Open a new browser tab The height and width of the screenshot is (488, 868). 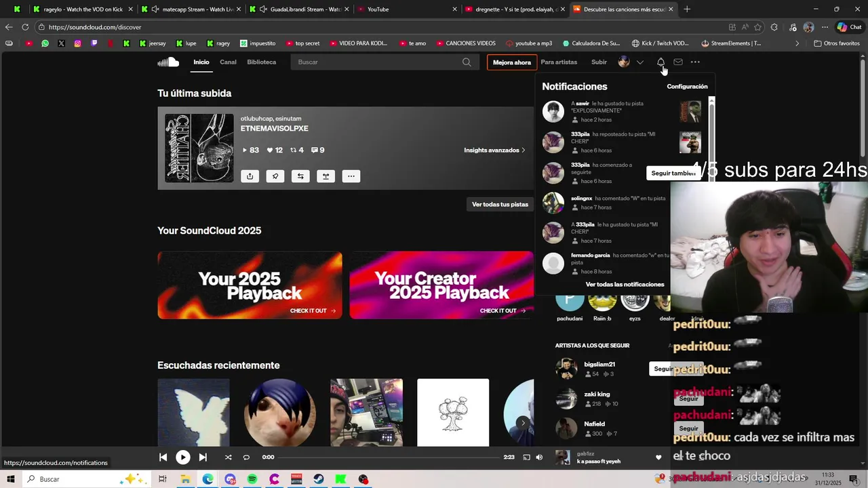(687, 9)
